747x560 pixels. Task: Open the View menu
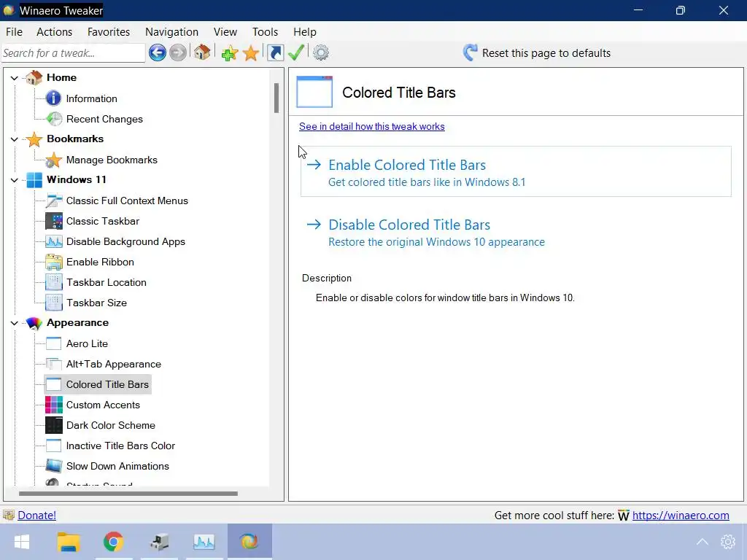(225, 32)
